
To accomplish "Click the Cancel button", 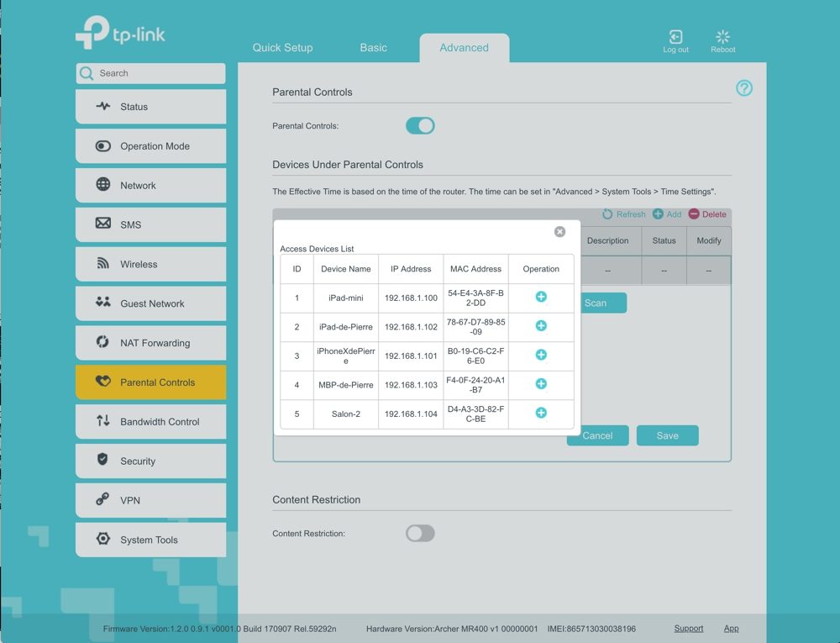I will [597, 435].
